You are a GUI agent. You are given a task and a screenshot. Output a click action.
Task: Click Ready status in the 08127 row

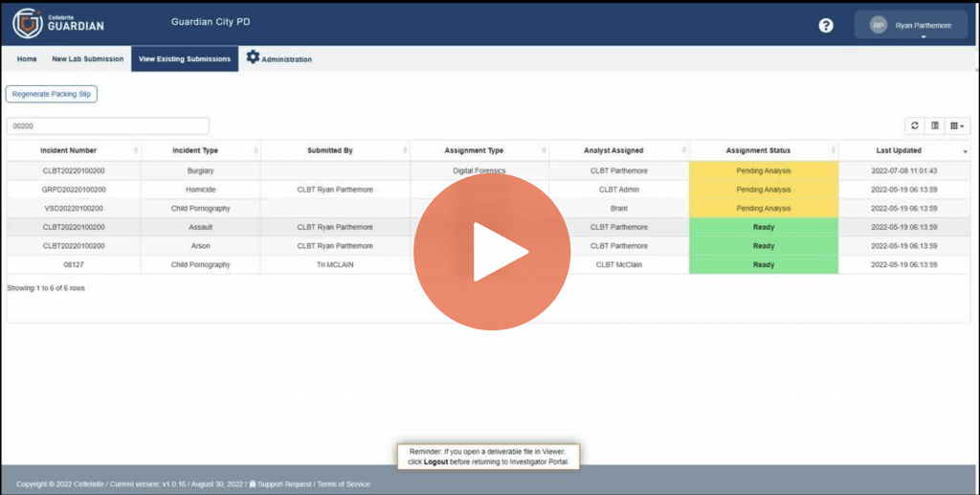coord(763,264)
